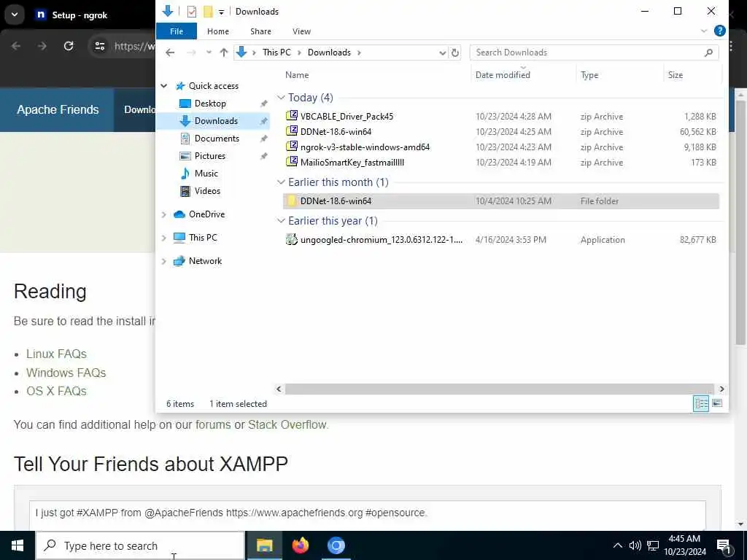Collapse the Earlier this month group
Screen dimensions: 747x560
coord(281,182)
